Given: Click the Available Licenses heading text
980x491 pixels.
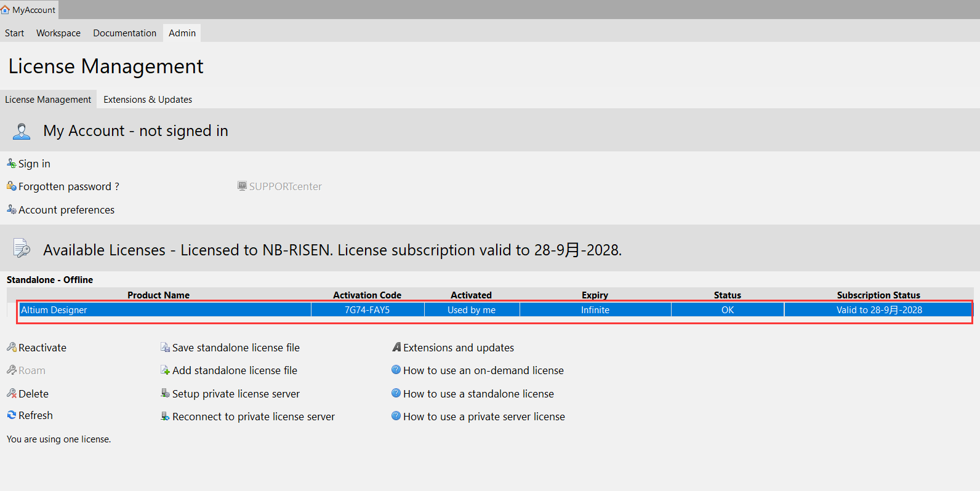Looking at the screenshot, I should 332,250.
